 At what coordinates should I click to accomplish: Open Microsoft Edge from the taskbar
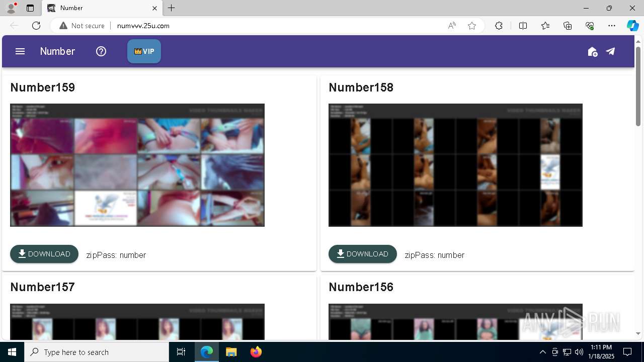(x=207, y=352)
